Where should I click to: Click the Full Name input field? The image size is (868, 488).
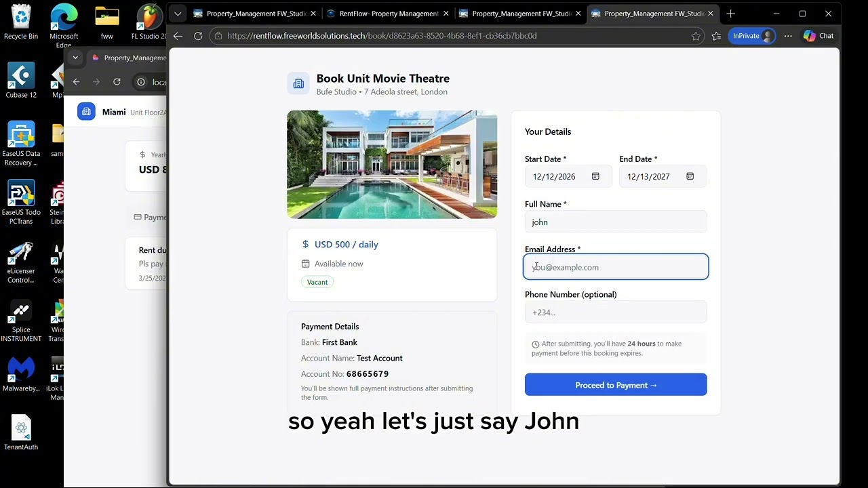(616, 222)
